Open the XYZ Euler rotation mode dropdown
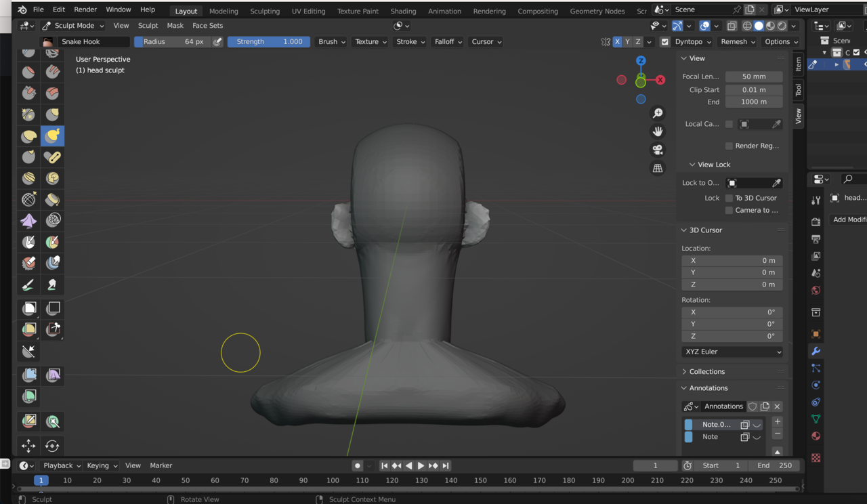Viewport: 867px width, 504px height. 732,352
